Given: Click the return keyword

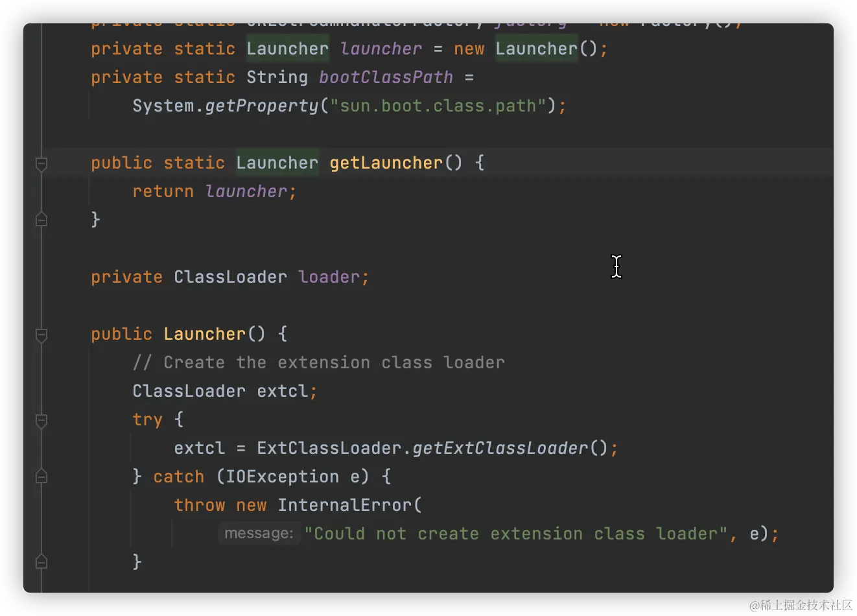Looking at the screenshot, I should coord(163,191).
